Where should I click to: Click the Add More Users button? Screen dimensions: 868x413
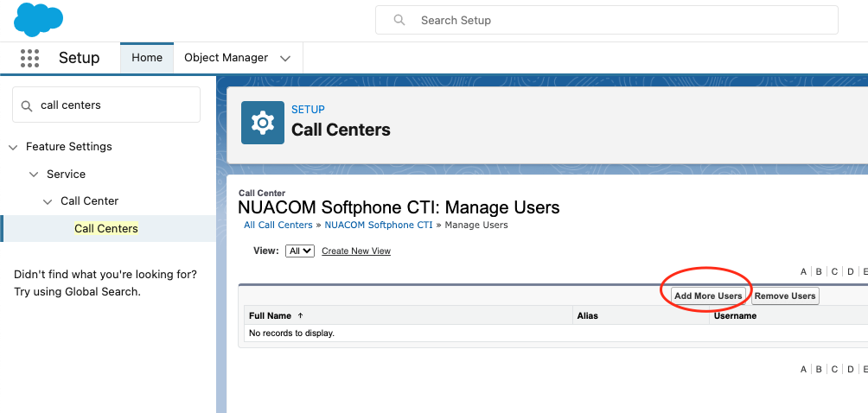(708, 295)
